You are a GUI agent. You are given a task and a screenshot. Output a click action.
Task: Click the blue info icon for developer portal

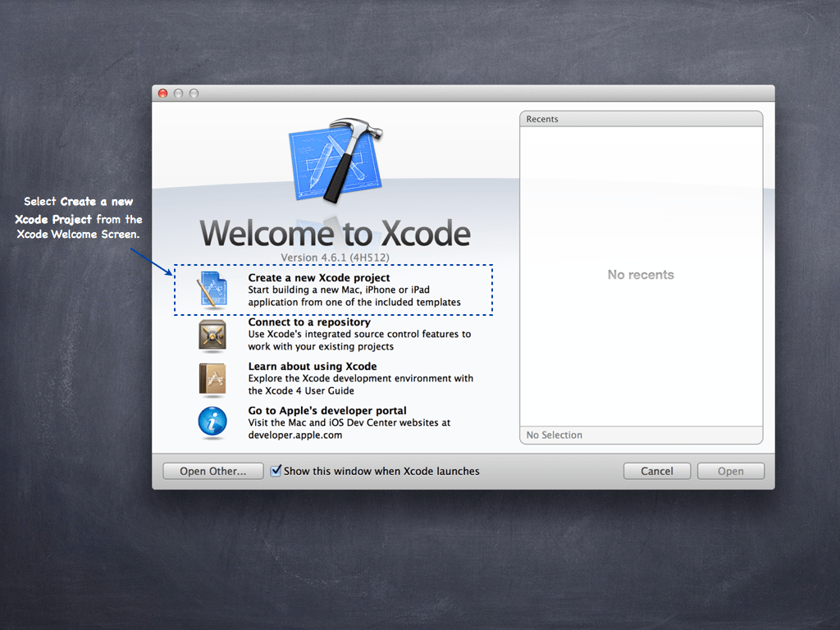[212, 422]
